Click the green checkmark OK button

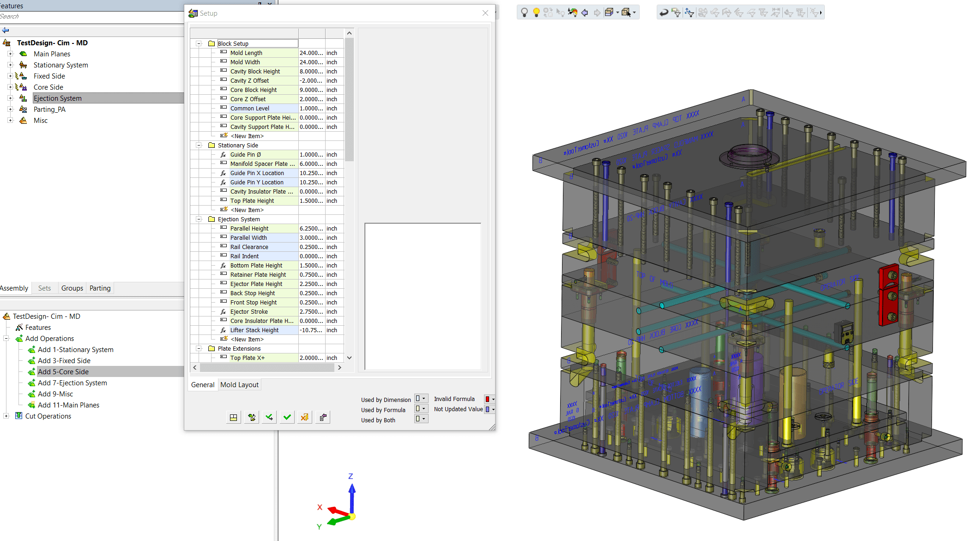click(x=287, y=418)
